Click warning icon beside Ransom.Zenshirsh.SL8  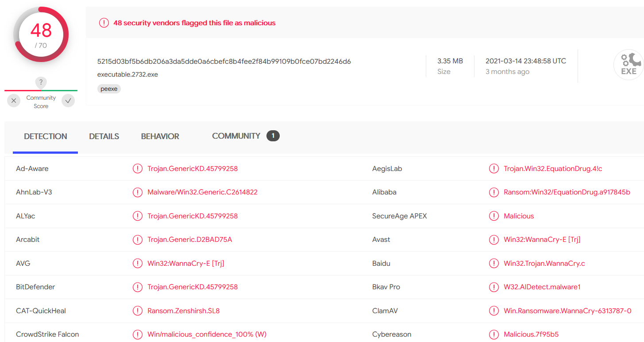pos(138,311)
